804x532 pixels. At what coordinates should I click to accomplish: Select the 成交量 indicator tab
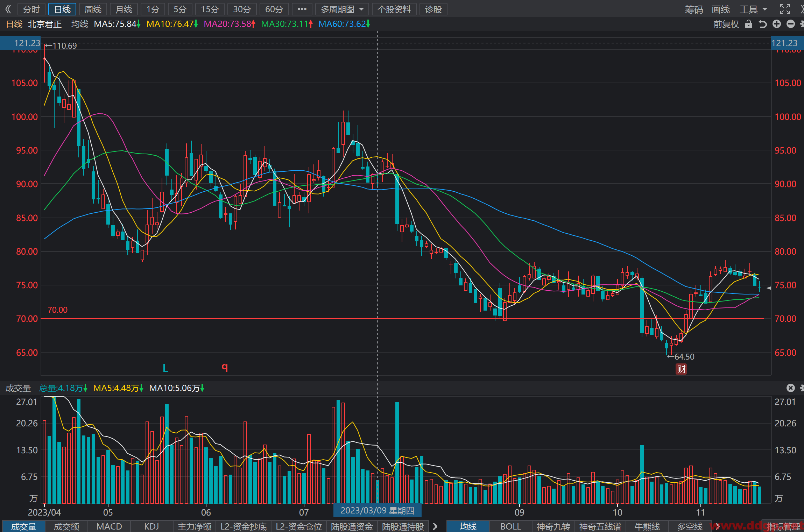(23, 526)
